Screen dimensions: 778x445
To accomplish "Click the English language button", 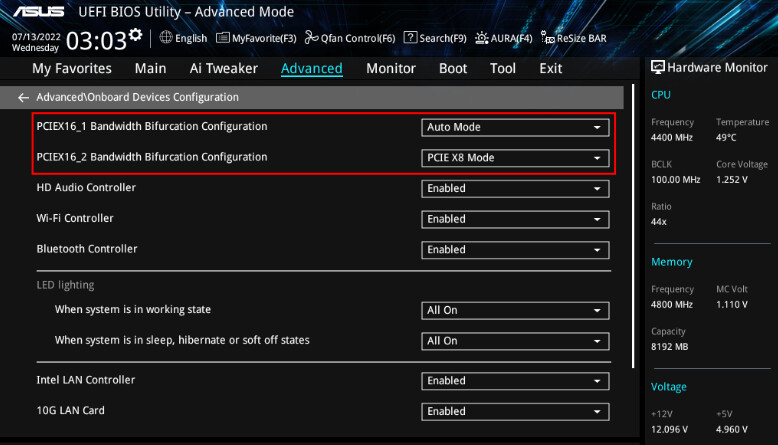I will 191,39.
